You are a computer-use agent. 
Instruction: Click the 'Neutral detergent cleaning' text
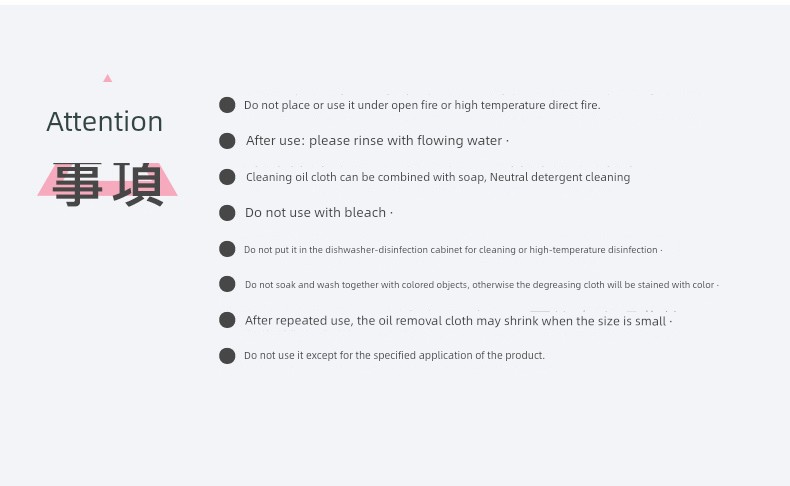click(560, 177)
